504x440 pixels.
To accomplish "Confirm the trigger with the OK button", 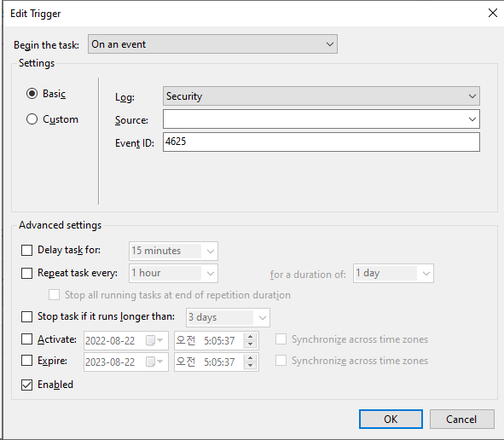I will point(391,420).
